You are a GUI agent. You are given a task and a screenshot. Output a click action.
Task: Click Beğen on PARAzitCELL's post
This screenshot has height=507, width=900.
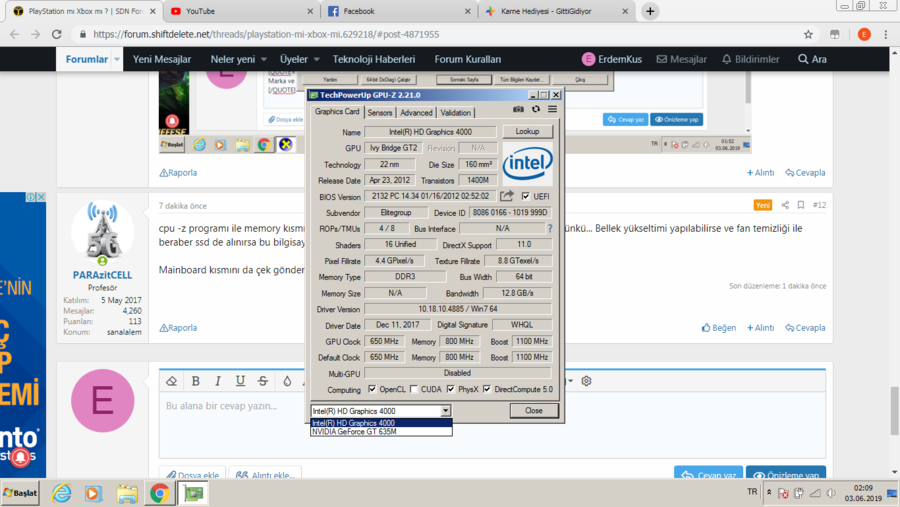click(719, 328)
